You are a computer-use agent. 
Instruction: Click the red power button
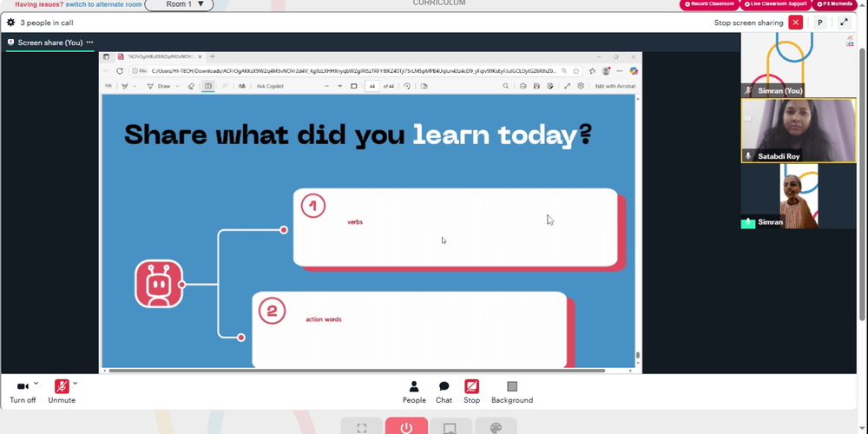[x=406, y=427]
